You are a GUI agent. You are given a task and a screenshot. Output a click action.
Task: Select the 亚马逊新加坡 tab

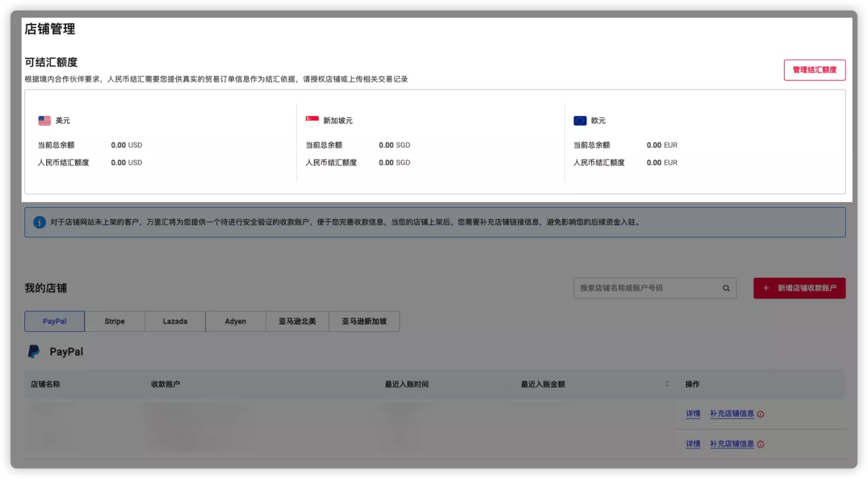[363, 321]
